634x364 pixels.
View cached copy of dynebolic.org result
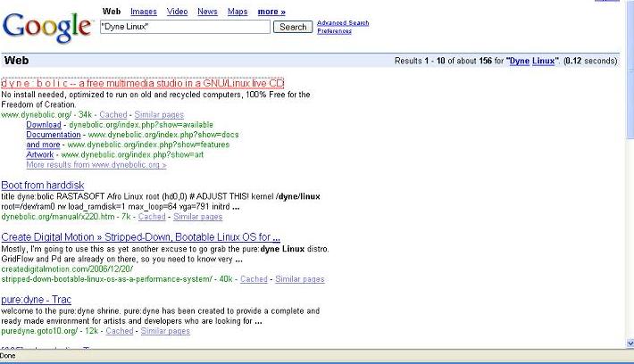pos(113,115)
